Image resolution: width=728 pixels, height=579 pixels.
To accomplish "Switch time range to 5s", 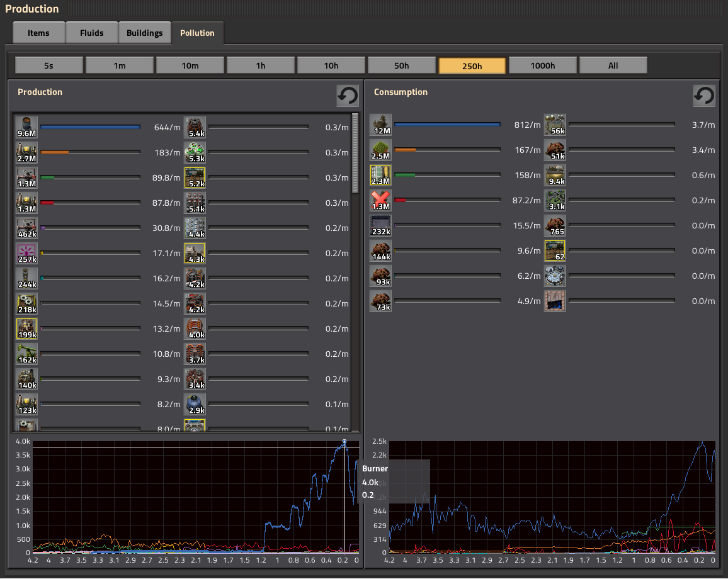I will tap(49, 65).
